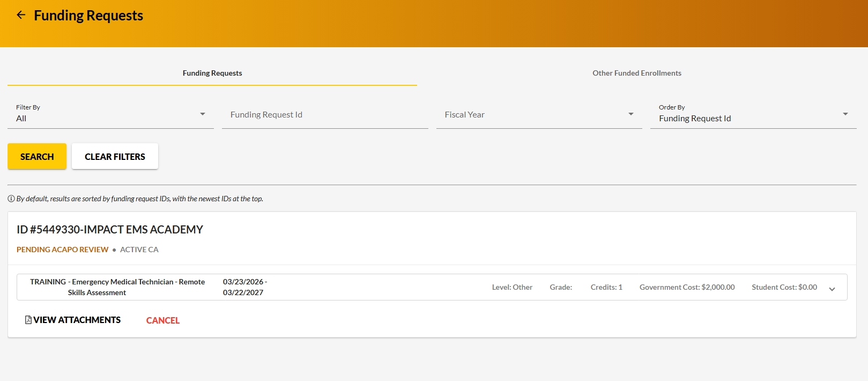Switch to the Other Funded Enrollments tab
Screen dimensions: 868x381
(636, 73)
